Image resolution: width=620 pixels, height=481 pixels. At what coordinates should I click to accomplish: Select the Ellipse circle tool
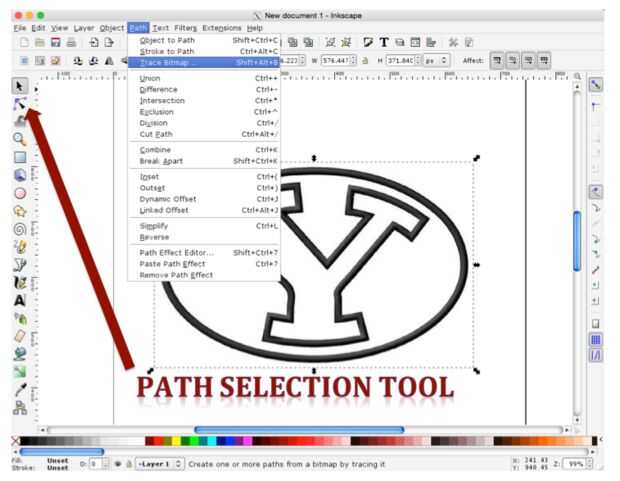click(20, 193)
